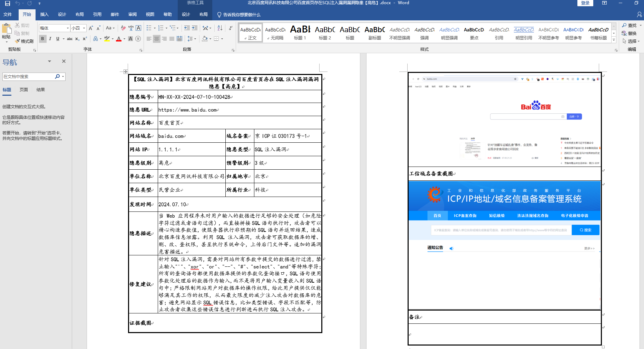
Task: Clear all formatting with the eraser icon
Action: 123,28
